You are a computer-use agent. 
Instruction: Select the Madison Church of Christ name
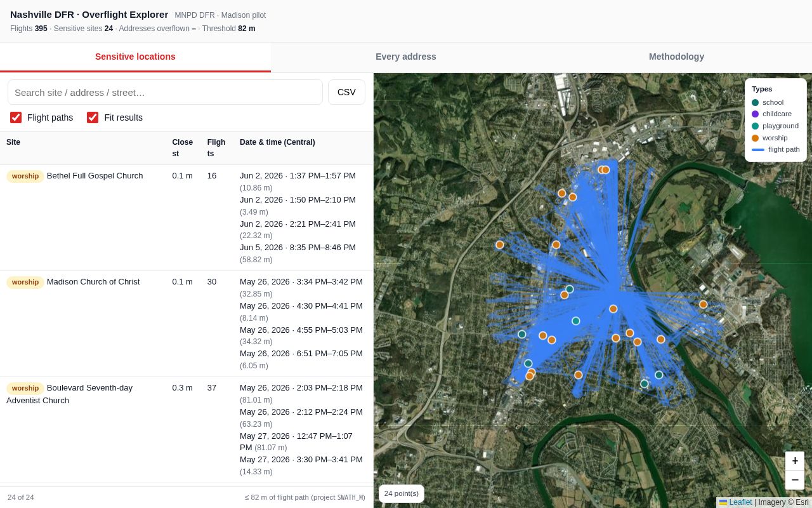[93, 282]
